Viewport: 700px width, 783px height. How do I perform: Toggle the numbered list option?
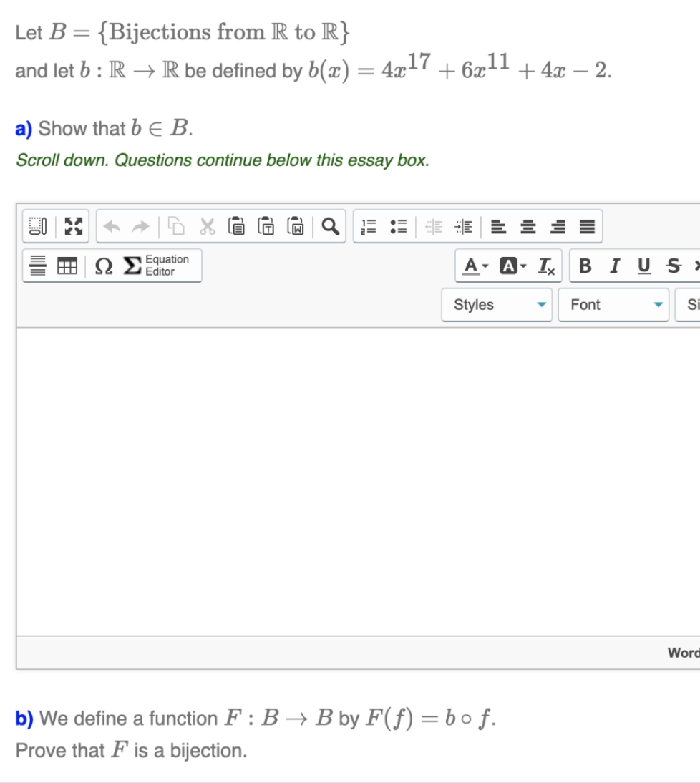(369, 227)
